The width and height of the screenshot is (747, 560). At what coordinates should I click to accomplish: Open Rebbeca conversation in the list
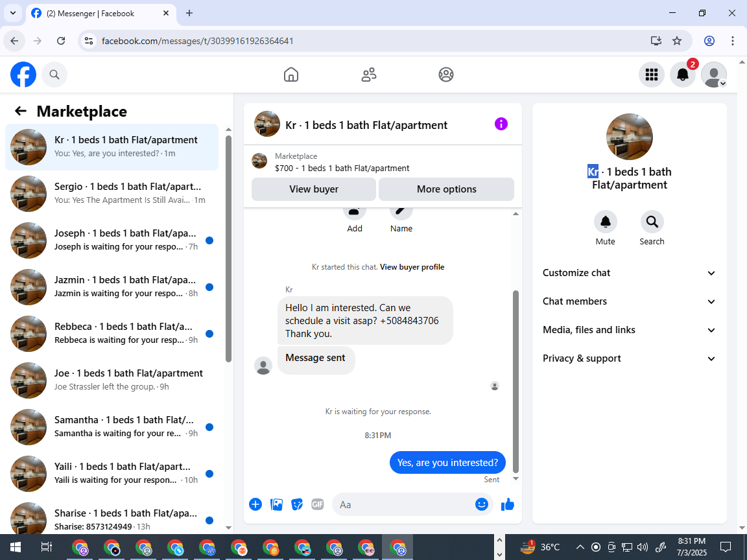(x=112, y=333)
